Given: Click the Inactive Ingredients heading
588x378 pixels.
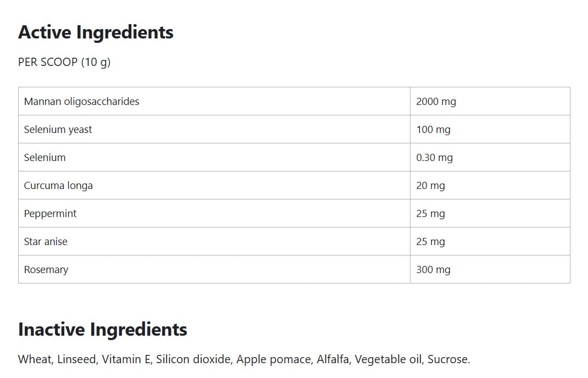Looking at the screenshot, I should (x=103, y=330).
